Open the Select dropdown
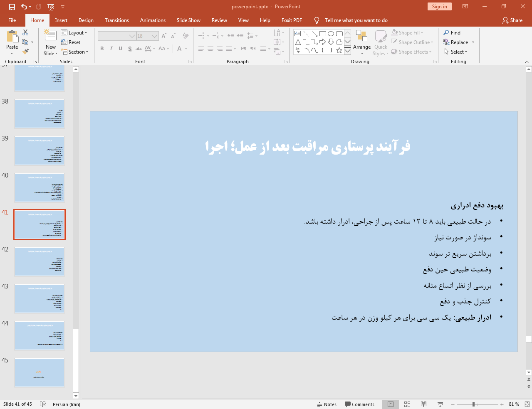 pyautogui.click(x=455, y=52)
